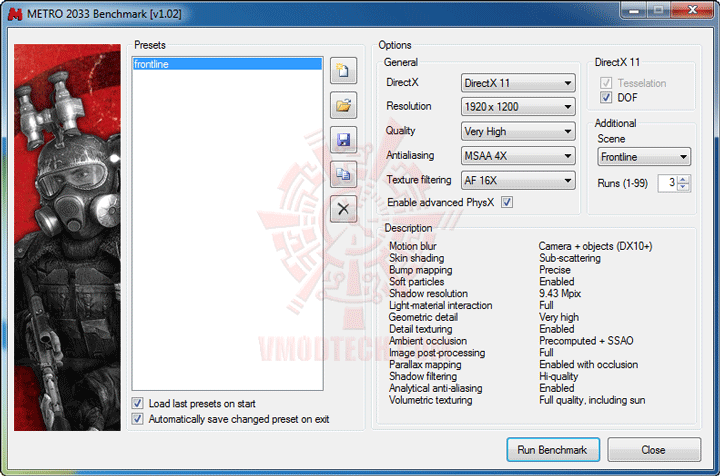Click Full quality, including sun value
Image resolution: width=720 pixels, height=476 pixels.
592,400
